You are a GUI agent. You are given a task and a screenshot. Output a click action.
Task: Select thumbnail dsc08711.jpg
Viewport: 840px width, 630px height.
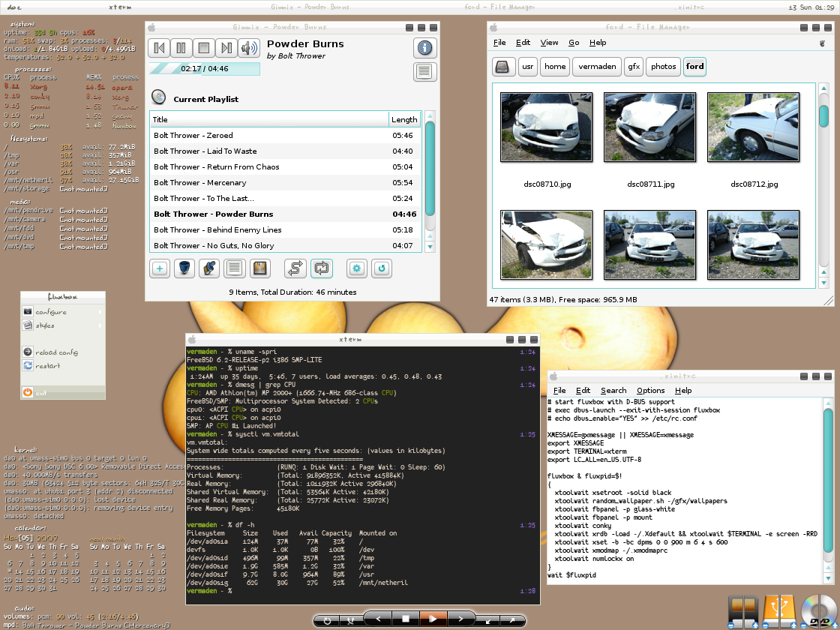coord(649,127)
